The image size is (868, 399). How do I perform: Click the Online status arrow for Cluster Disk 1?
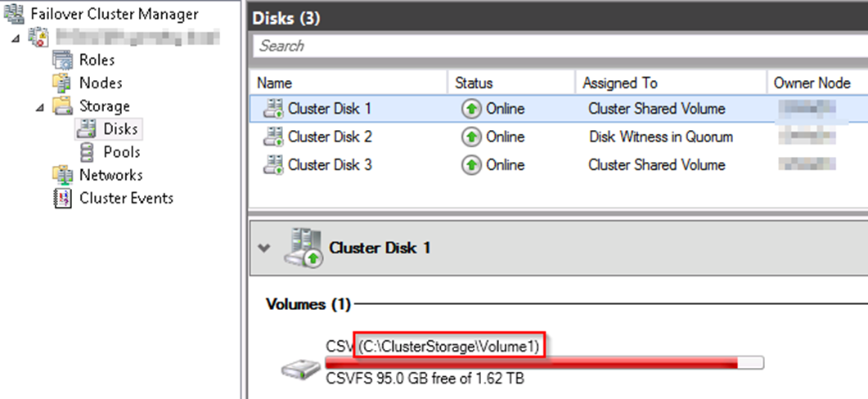click(471, 109)
